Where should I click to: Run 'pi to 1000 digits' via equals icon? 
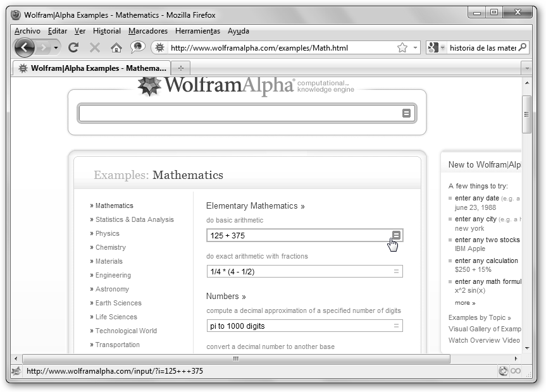click(x=396, y=326)
